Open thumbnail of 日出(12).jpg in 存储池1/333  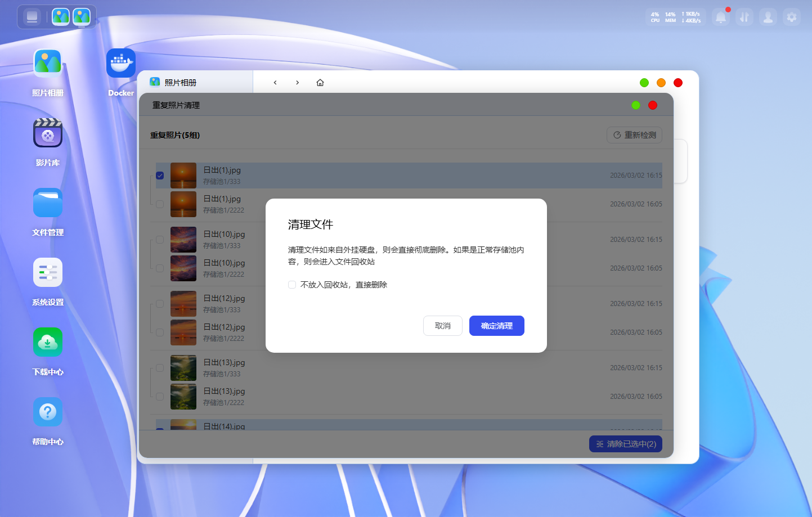coord(183,304)
